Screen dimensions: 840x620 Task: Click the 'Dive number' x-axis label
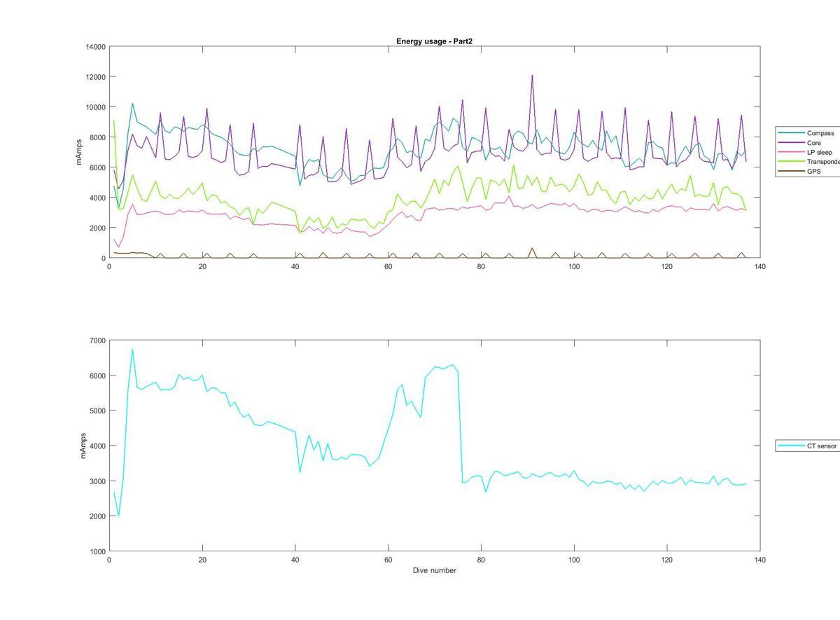434,570
